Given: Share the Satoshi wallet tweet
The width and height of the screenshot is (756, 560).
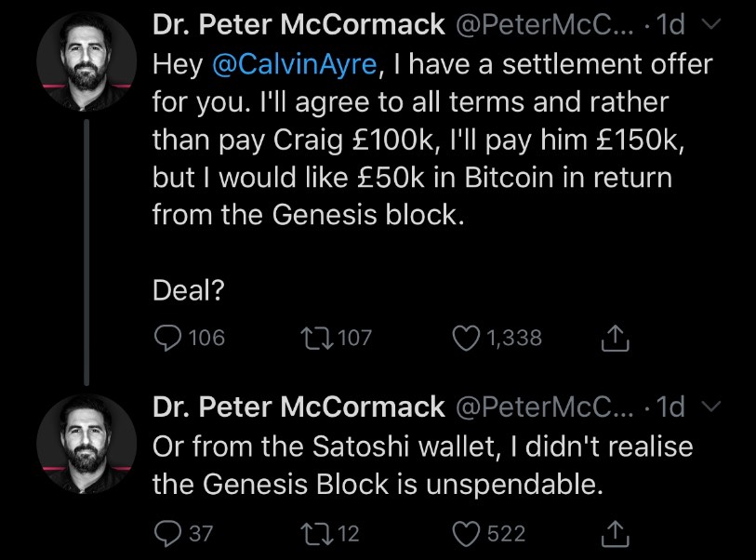Looking at the screenshot, I should pyautogui.click(x=616, y=533).
